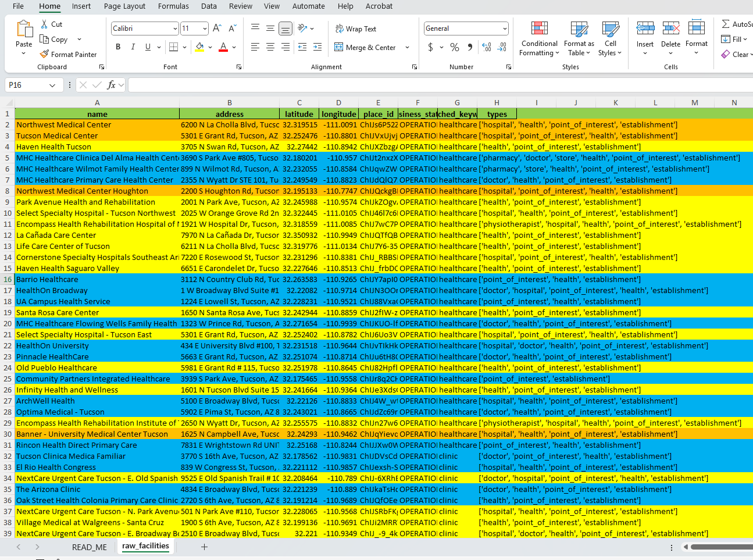Apply comma style format

click(x=470, y=47)
